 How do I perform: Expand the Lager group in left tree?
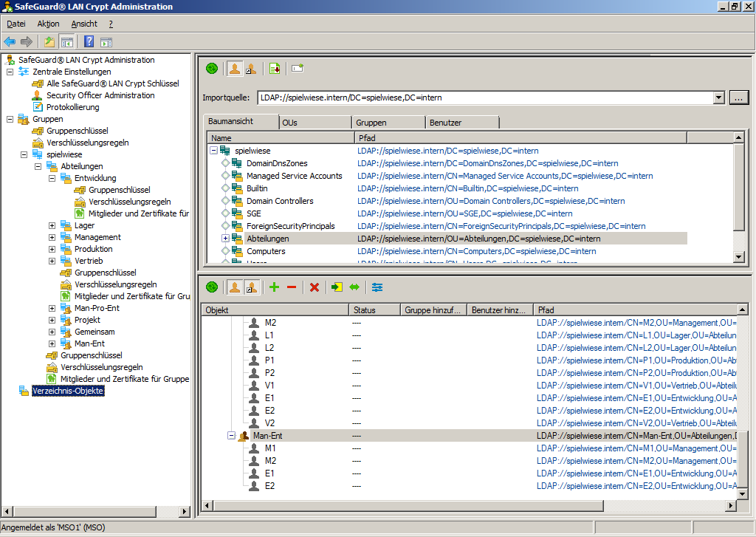(52, 225)
